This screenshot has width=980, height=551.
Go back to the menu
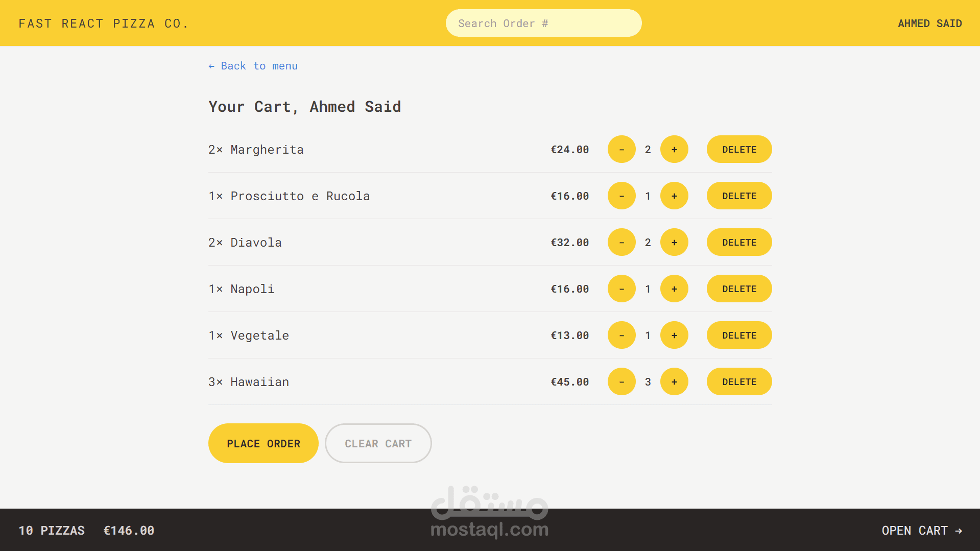[x=253, y=66]
